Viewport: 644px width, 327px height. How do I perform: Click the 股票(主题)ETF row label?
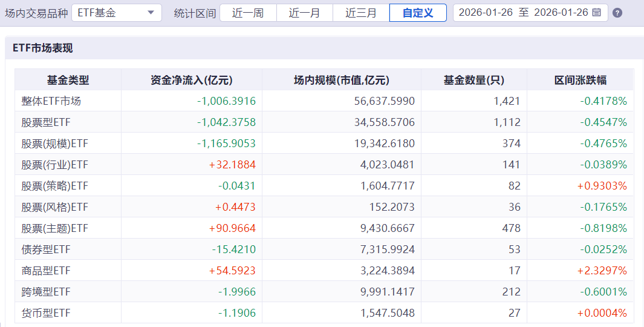[54, 228]
